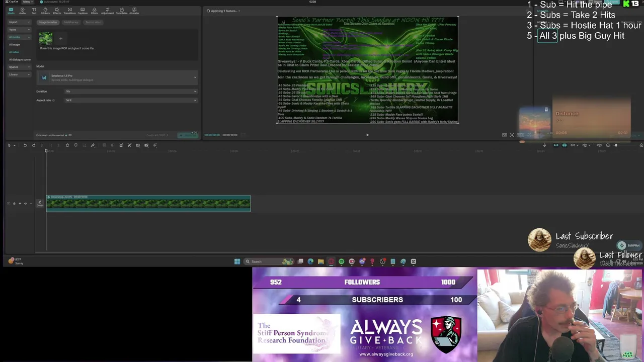The image size is (644, 362).
Task: Expand the Yours section
Action: pyautogui.click(x=19, y=30)
